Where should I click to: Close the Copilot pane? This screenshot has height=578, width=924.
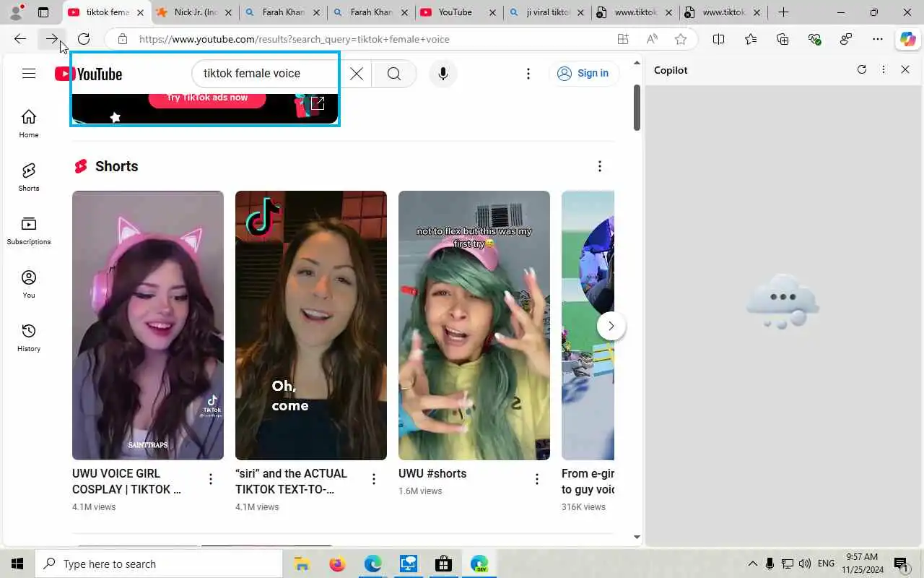[905, 69]
